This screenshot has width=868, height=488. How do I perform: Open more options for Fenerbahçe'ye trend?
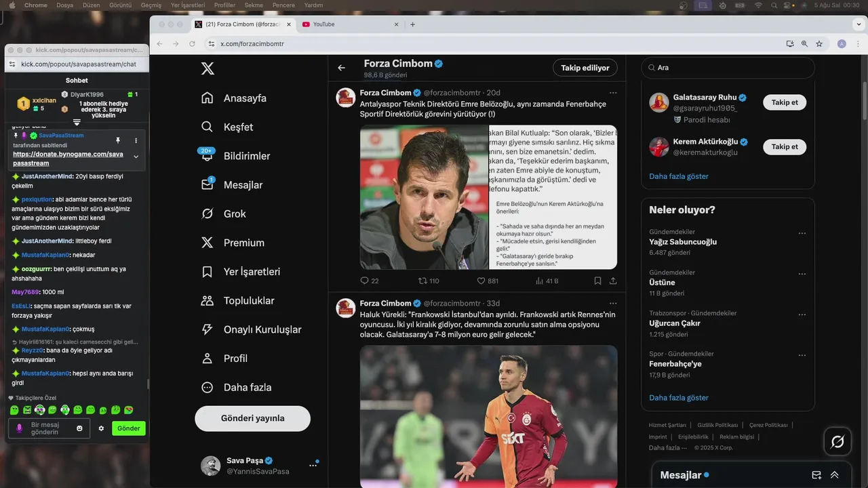pyautogui.click(x=802, y=356)
